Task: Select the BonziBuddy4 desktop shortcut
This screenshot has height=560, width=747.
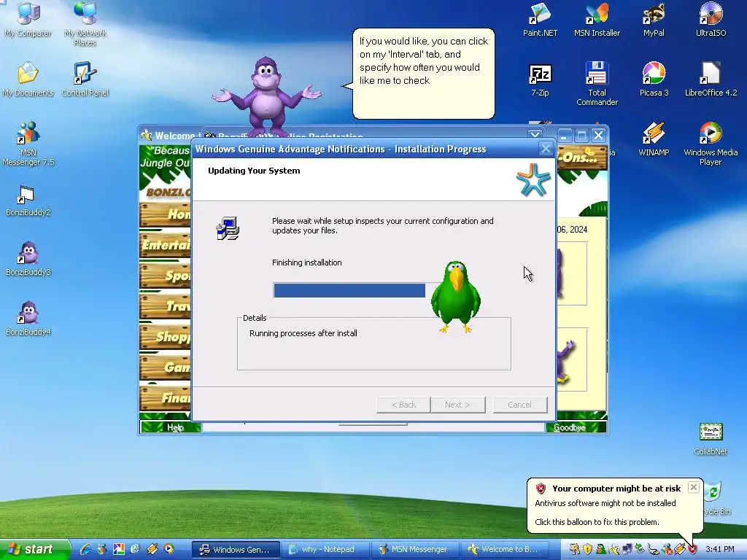Action: 28,318
